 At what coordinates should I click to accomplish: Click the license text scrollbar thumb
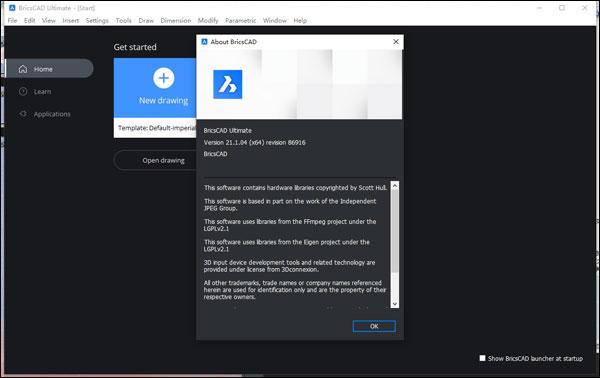[395, 232]
